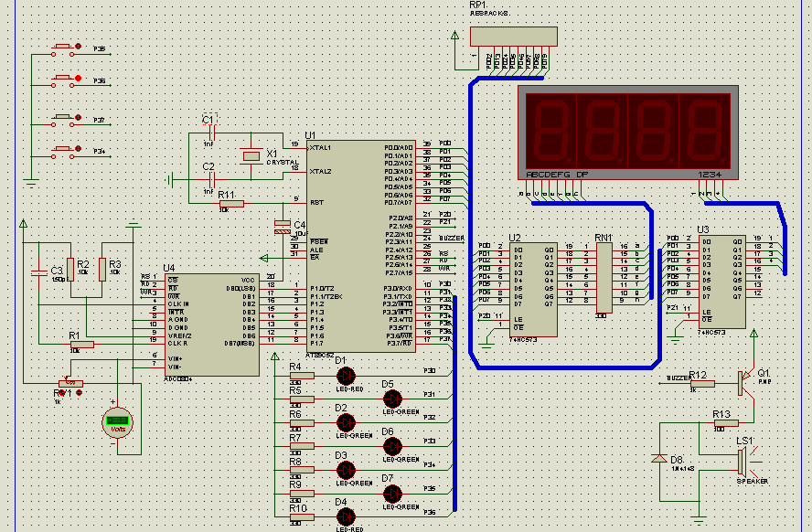Click the power terminal beside RP1
Image resolution: width=812 pixels, height=532 pixels.
454,35
